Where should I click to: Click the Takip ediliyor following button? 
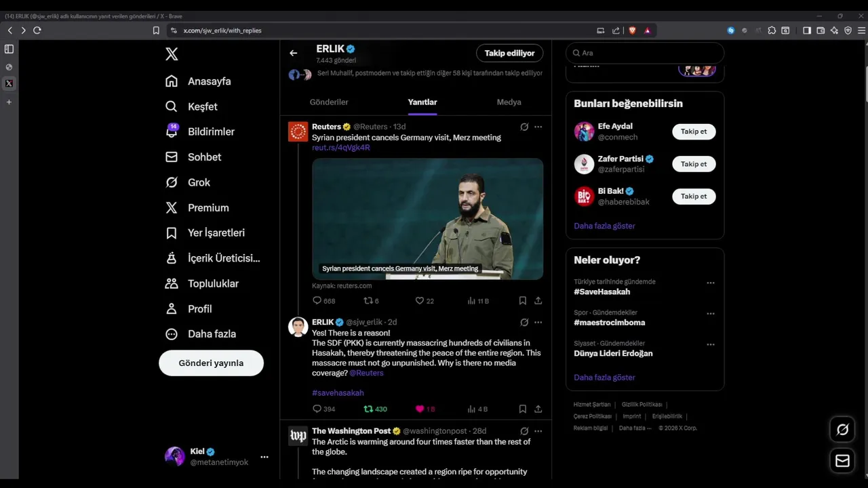click(x=509, y=53)
